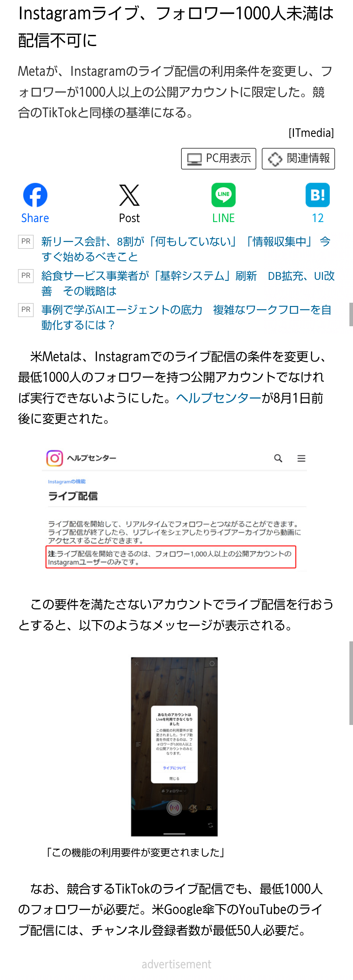
Task: Click the upper scrollbar handle on right edge
Action: pos(351,314)
